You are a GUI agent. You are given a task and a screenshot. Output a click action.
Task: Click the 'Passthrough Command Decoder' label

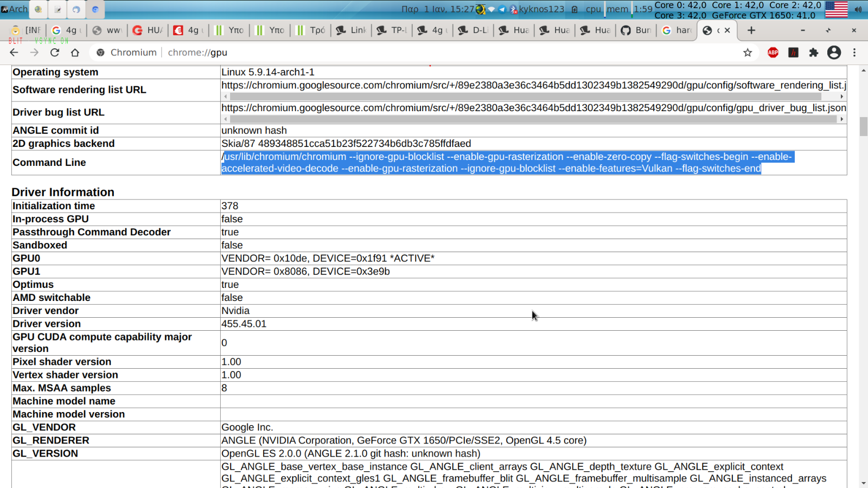[x=92, y=232]
